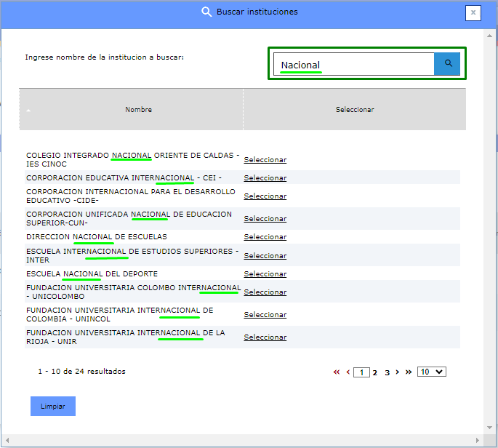Select Colegio Integrado Nacional Oriente de Caldas

coord(265,160)
